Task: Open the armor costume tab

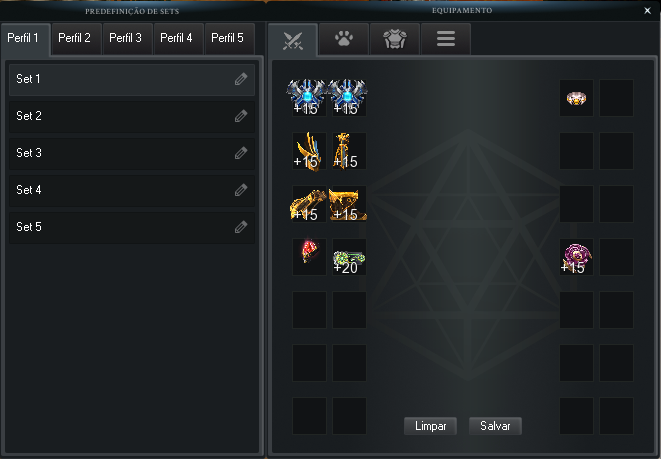Action: (x=395, y=39)
